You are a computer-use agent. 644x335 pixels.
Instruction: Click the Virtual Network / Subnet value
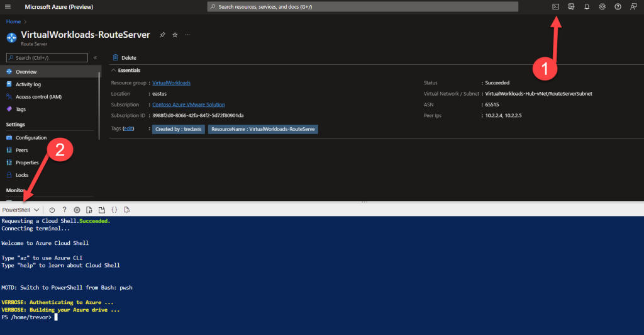[538, 94]
